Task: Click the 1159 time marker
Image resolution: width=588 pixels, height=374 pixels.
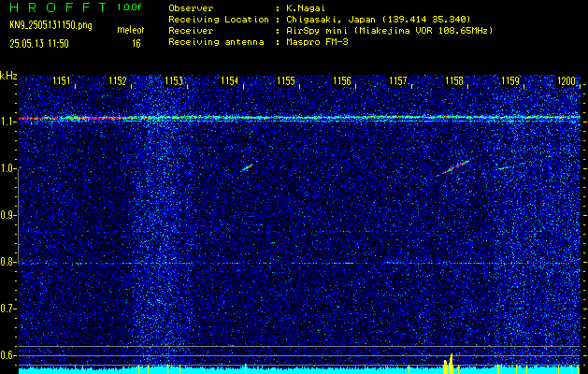Action: (x=510, y=80)
